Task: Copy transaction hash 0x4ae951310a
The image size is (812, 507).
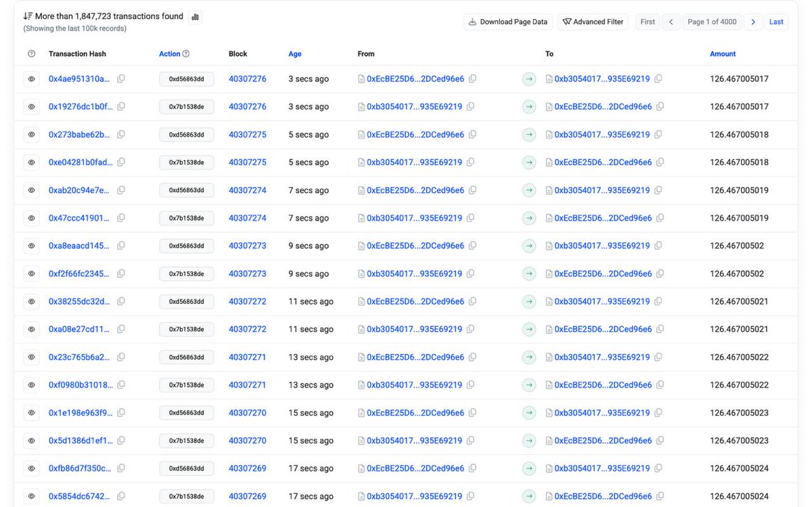Action: point(121,79)
